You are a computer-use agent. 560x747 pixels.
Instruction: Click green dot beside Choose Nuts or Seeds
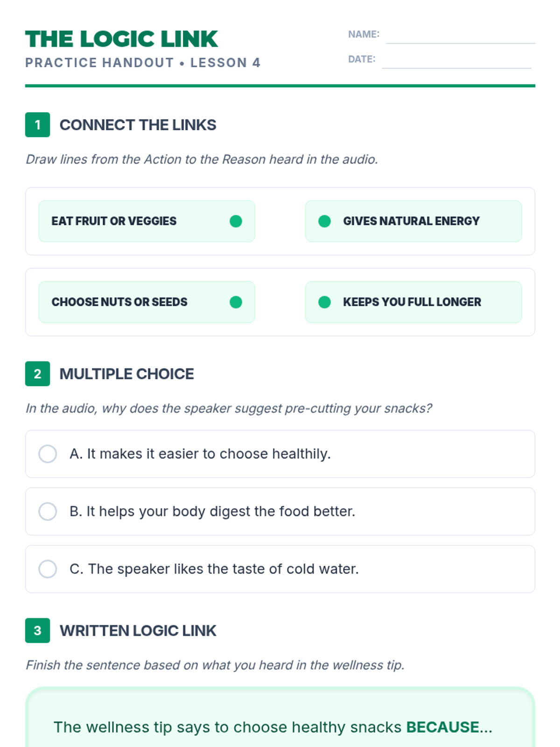click(x=236, y=302)
